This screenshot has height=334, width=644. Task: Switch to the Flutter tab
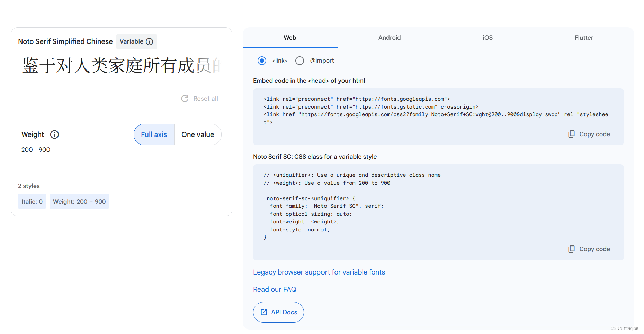coord(584,38)
